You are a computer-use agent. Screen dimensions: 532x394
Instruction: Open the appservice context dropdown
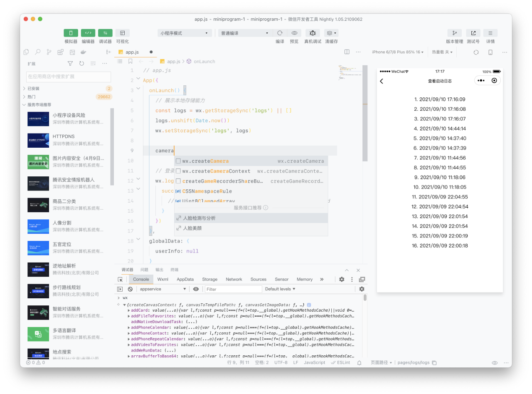[x=163, y=289]
